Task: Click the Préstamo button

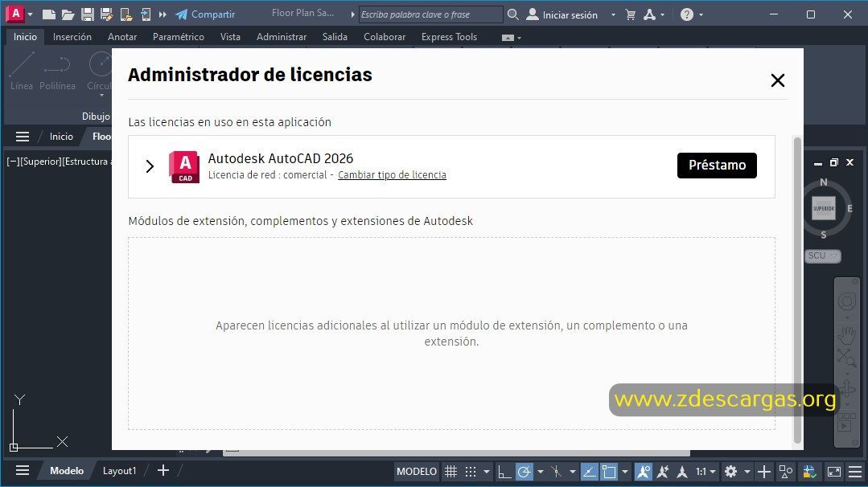Action: 717,166
